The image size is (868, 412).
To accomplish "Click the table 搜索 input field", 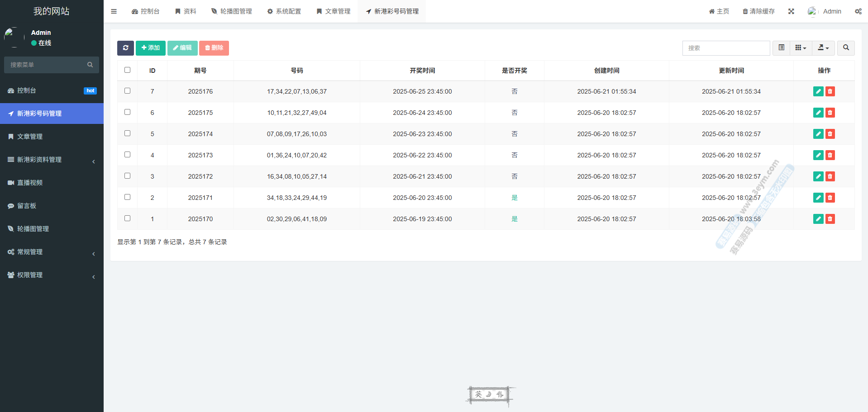I will click(x=725, y=48).
